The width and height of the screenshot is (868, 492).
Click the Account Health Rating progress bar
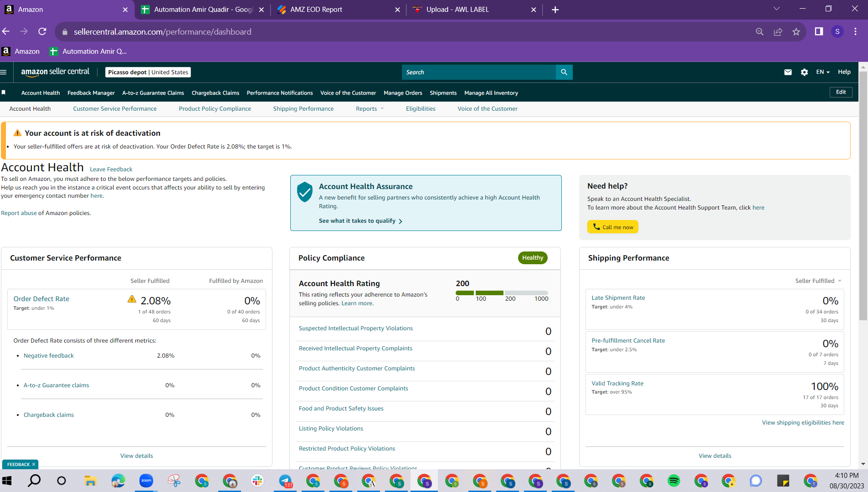[x=502, y=293]
